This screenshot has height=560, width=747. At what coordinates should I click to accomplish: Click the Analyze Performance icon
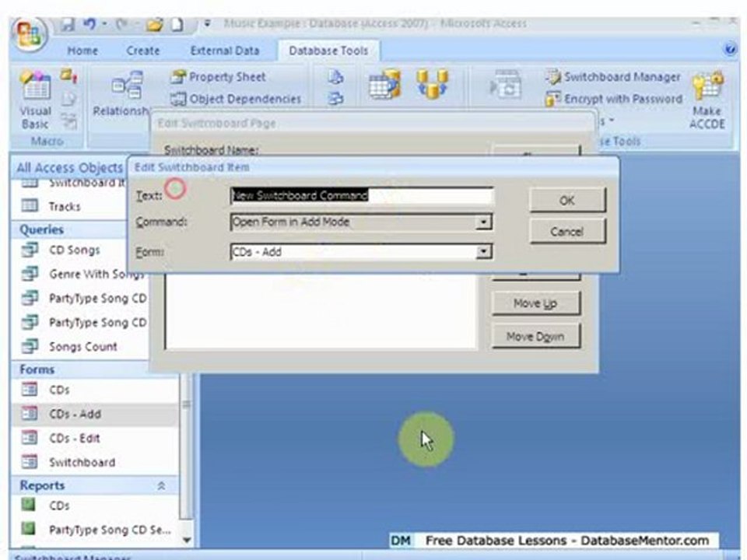tap(336, 99)
